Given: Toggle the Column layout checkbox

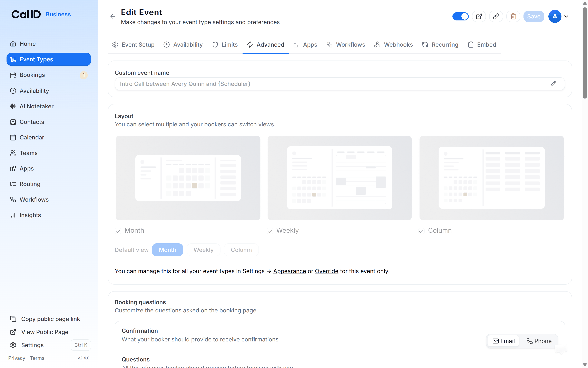Looking at the screenshot, I should point(422,231).
